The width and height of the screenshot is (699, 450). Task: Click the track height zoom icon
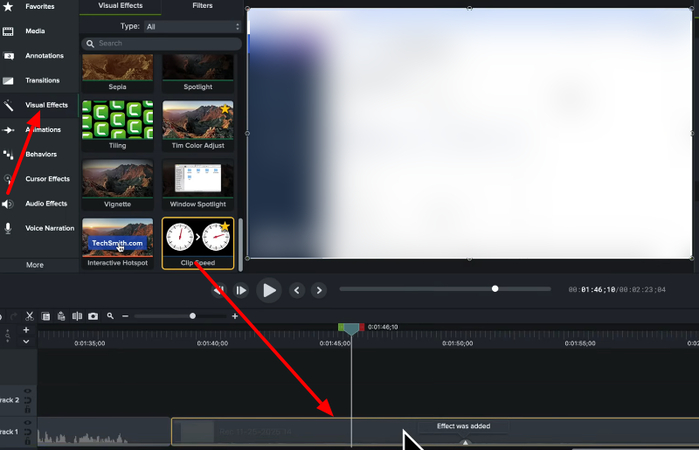[x=8, y=335]
